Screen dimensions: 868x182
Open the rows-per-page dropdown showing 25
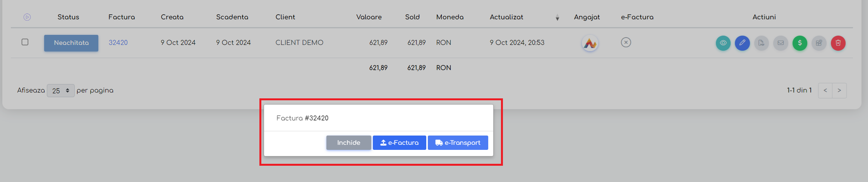[61, 91]
